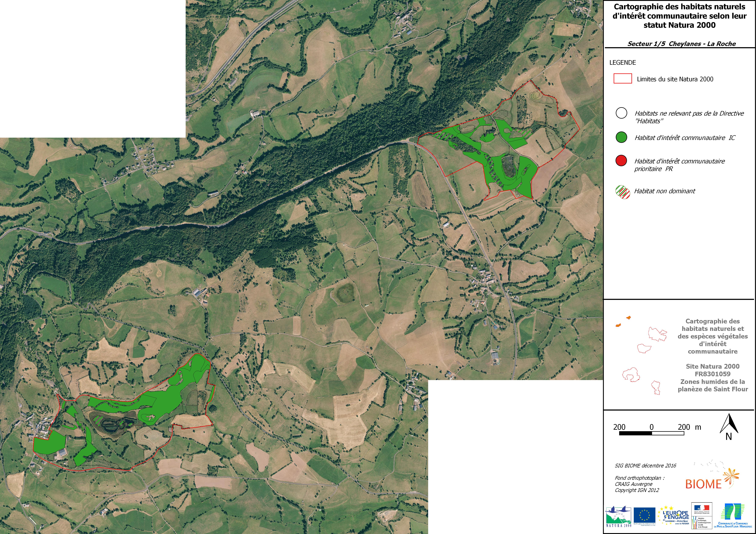Click the white circle for non-Directive habitats

621,113
